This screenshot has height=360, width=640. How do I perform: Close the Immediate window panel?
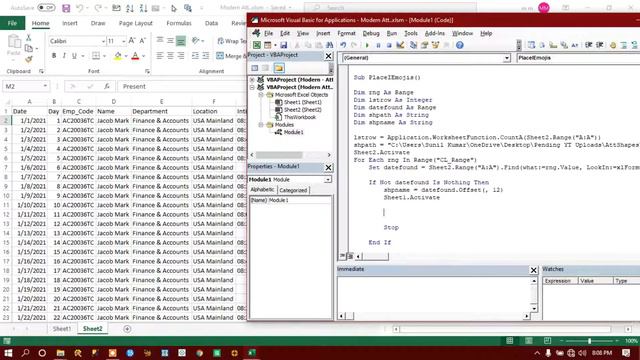(533, 270)
